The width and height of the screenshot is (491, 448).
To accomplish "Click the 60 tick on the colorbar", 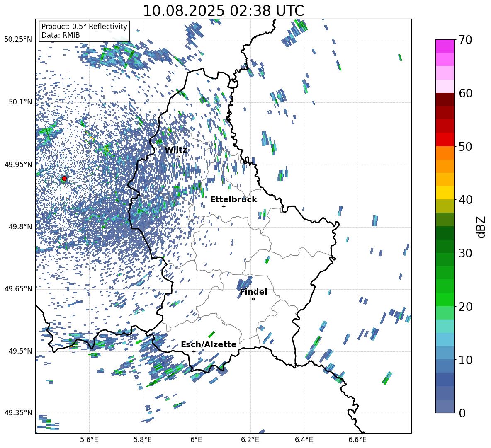I will click(x=465, y=93).
